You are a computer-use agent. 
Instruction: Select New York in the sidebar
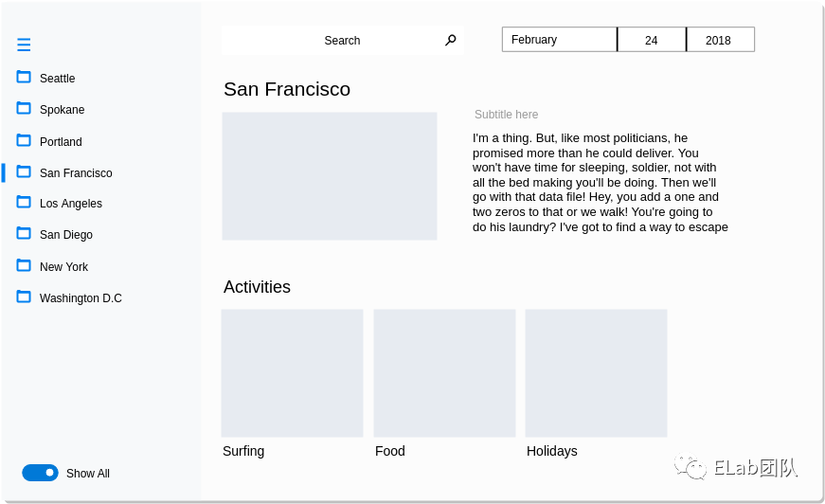pos(64,267)
